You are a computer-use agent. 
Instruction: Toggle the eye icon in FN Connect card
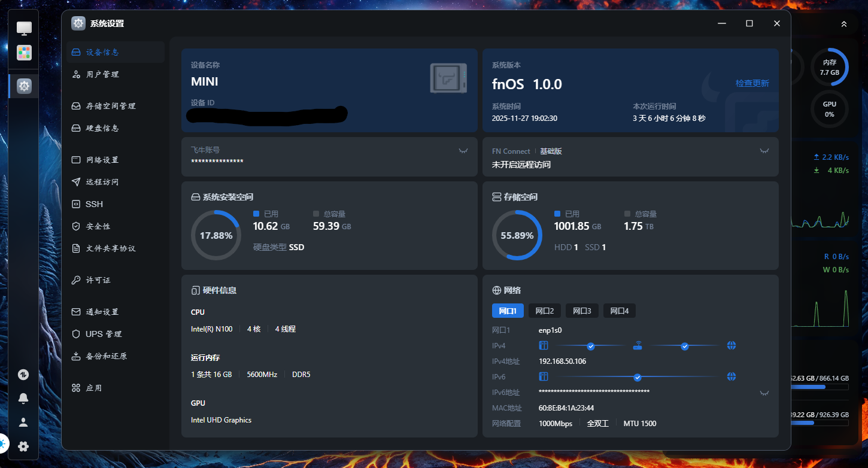(764, 151)
